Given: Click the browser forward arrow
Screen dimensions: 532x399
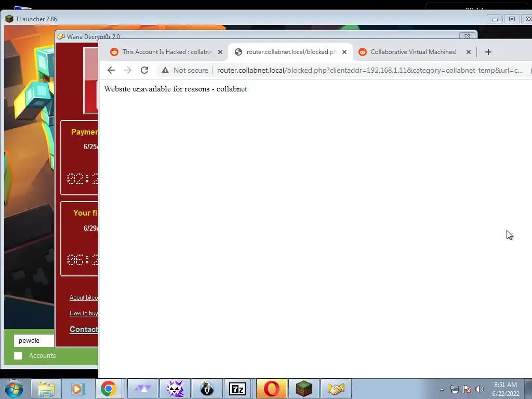Looking at the screenshot, I should point(128,70).
